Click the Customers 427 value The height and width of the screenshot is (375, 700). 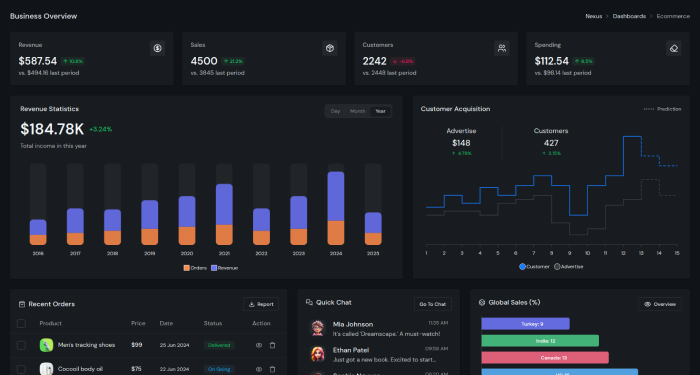pos(551,143)
